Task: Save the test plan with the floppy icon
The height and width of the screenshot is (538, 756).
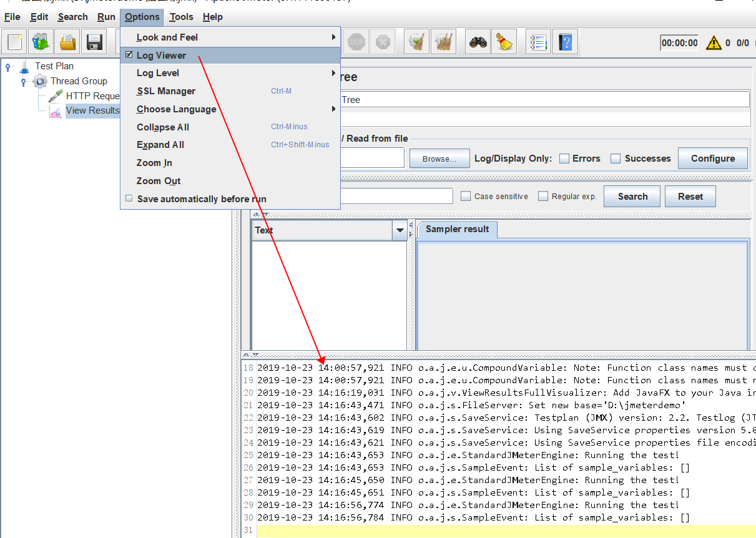Action: (x=94, y=42)
